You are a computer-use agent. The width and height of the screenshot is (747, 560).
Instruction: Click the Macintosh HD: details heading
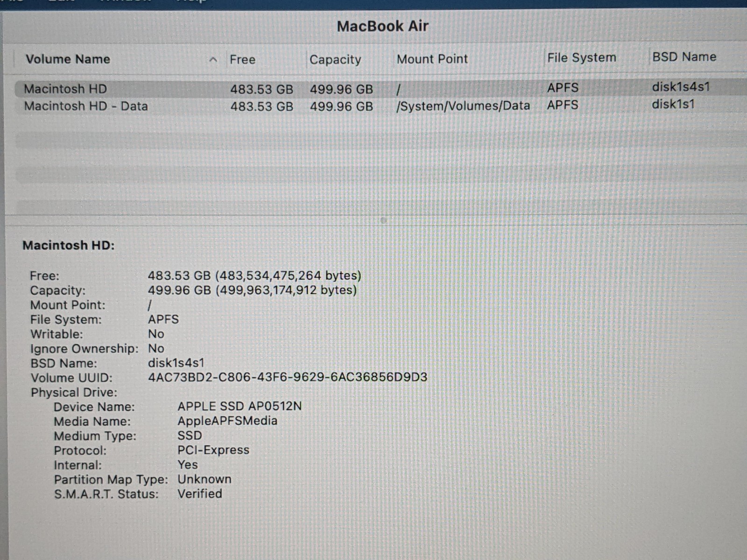click(x=69, y=245)
